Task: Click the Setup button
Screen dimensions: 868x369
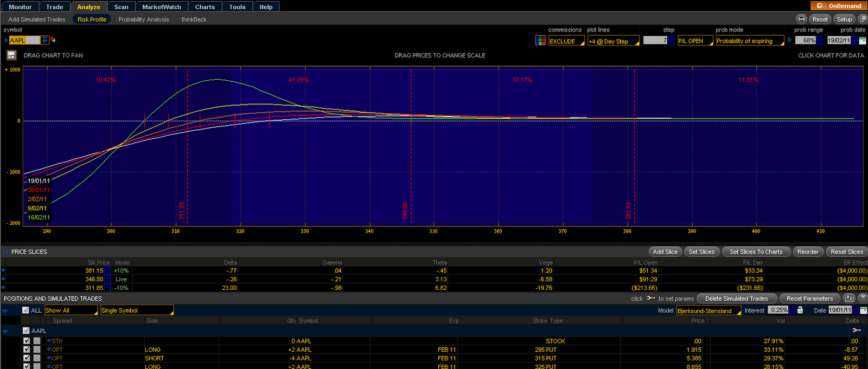Action: [844, 19]
